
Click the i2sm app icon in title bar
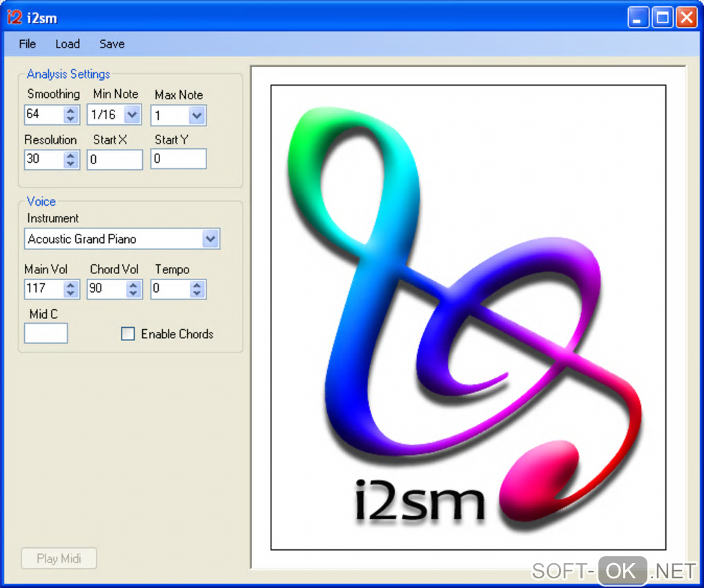pos(14,17)
